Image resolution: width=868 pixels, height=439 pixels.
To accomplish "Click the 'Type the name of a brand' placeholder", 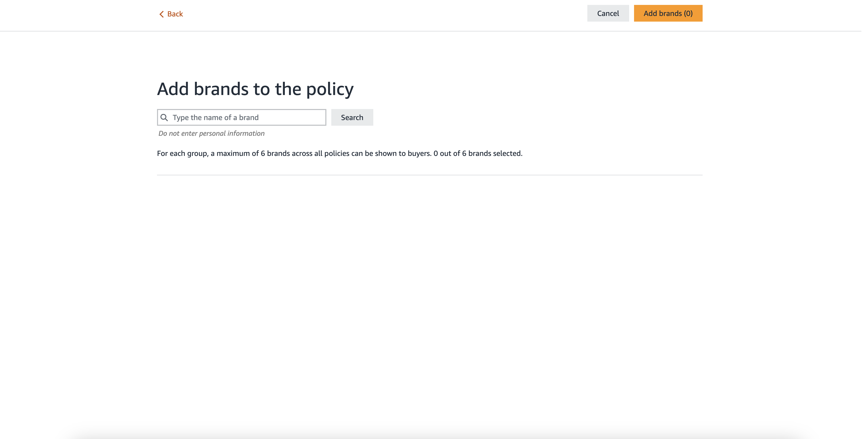I will tap(215, 118).
